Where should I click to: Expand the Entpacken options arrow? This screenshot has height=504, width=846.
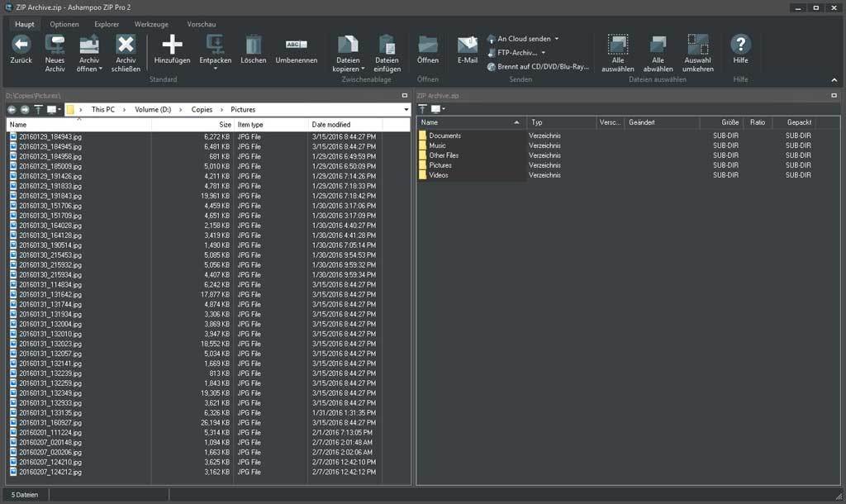pyautogui.click(x=216, y=69)
